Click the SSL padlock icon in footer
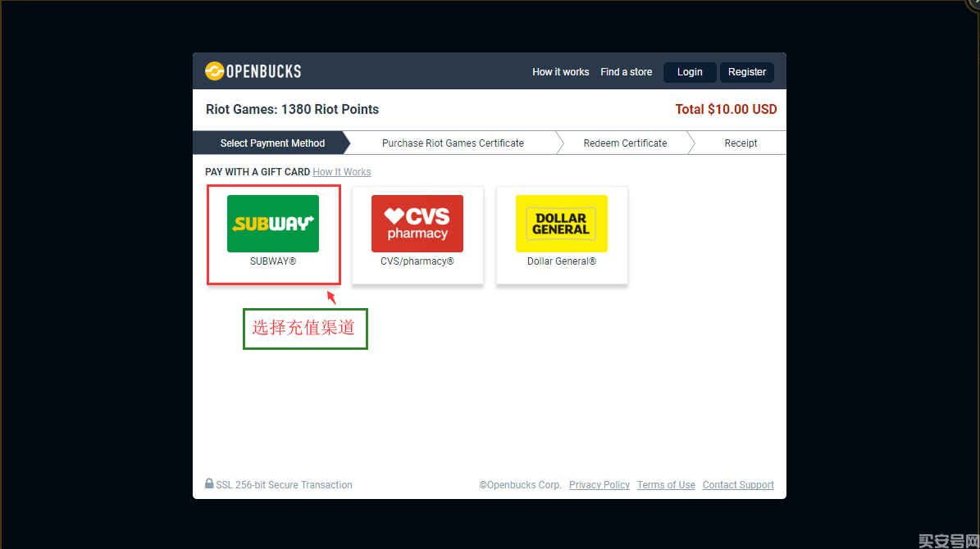Viewport: 980px width, 549px height. click(x=209, y=484)
